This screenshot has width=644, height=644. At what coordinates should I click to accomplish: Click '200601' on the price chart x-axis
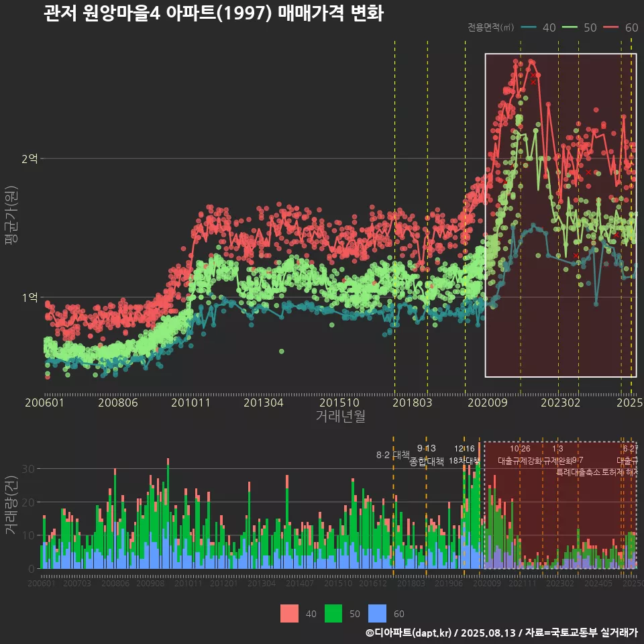(x=44, y=402)
